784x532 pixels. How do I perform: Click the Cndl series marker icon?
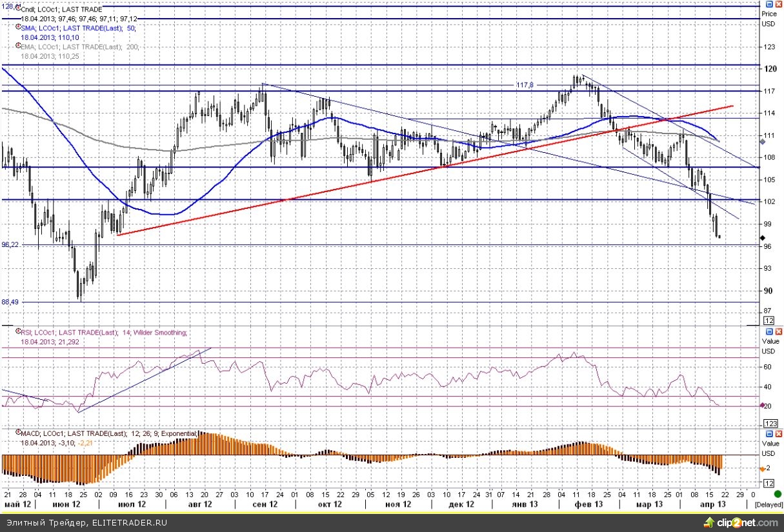[x=18, y=9]
